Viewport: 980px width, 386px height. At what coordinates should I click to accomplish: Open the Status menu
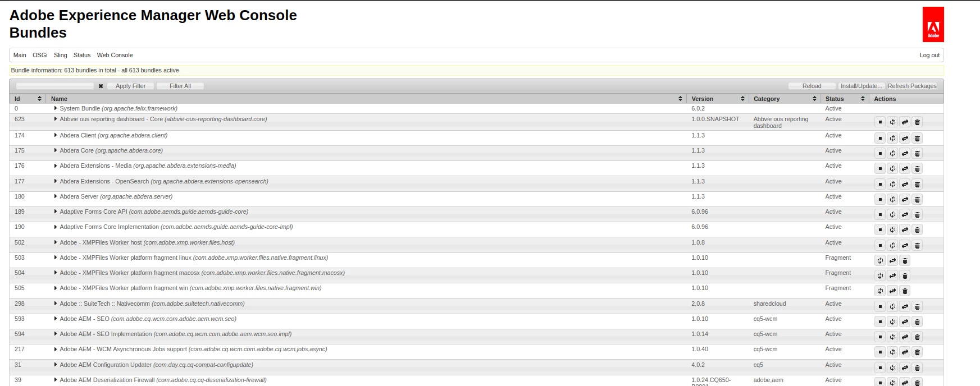[x=82, y=55]
